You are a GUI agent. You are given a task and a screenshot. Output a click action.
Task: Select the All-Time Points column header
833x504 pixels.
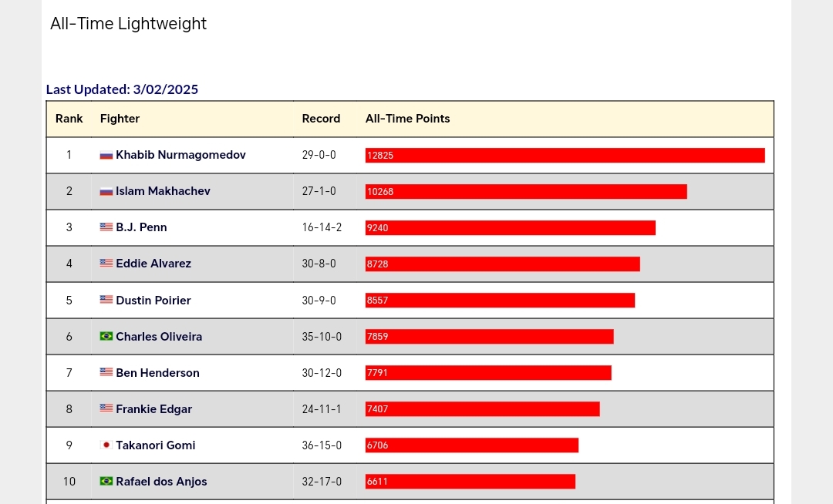pos(407,119)
